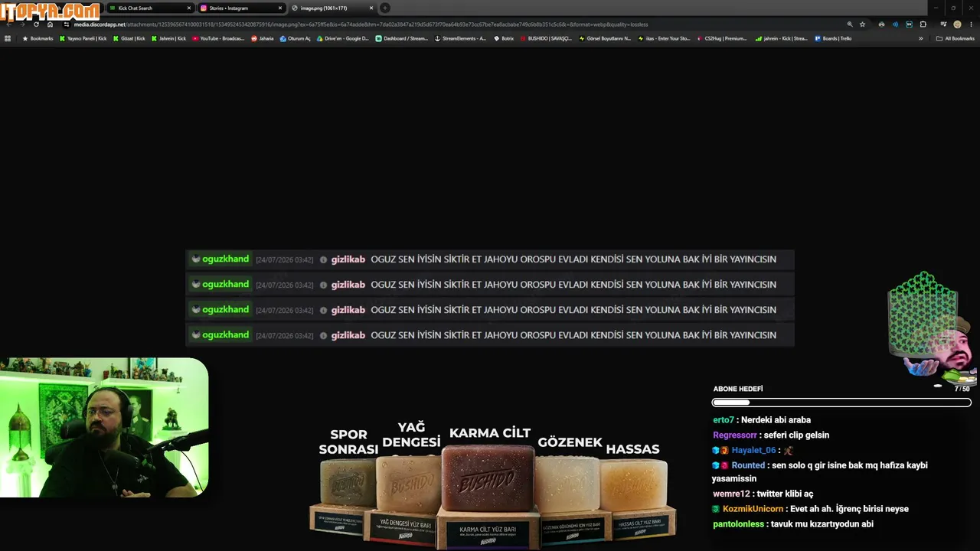Open the apps grid in bookmarks bar

pyautogui.click(x=8, y=38)
